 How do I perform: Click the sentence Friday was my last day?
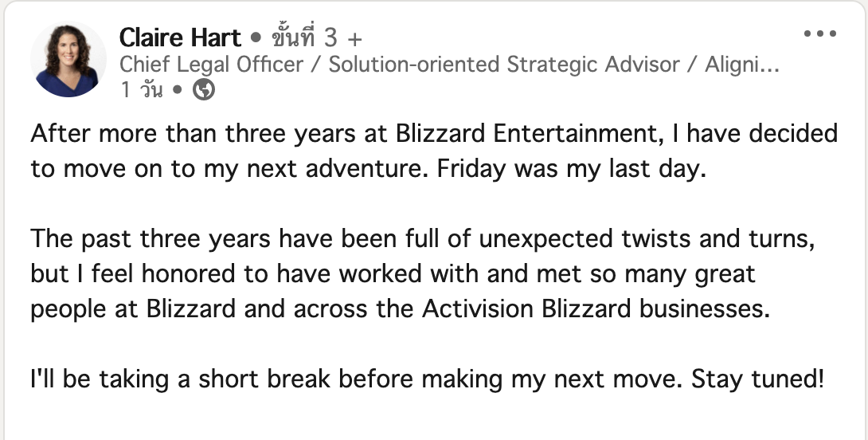(572, 169)
